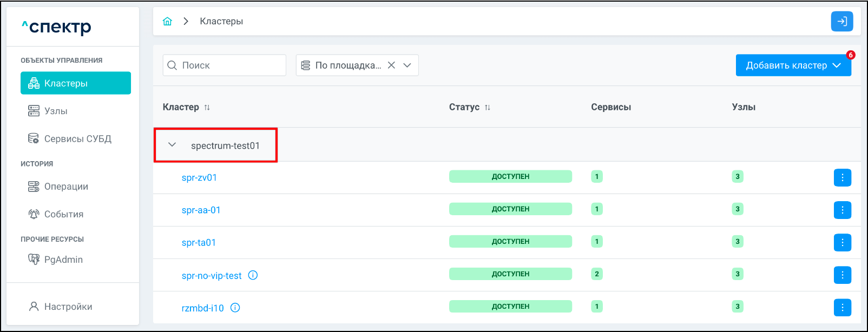Open three-dot menu for spr-ta01 row

click(842, 242)
